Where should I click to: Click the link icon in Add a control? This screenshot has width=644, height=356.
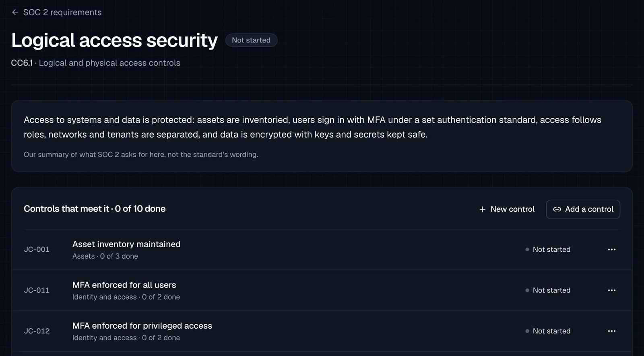pos(557,209)
